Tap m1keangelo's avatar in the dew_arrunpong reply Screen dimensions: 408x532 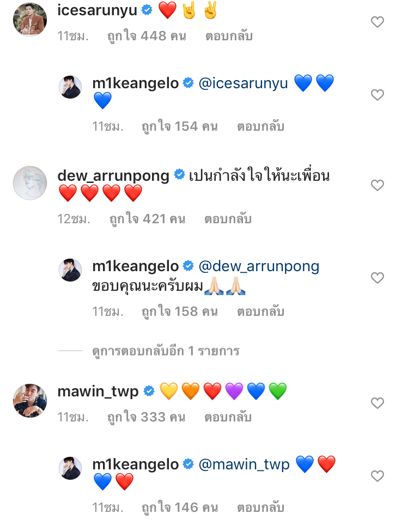pos(70,270)
